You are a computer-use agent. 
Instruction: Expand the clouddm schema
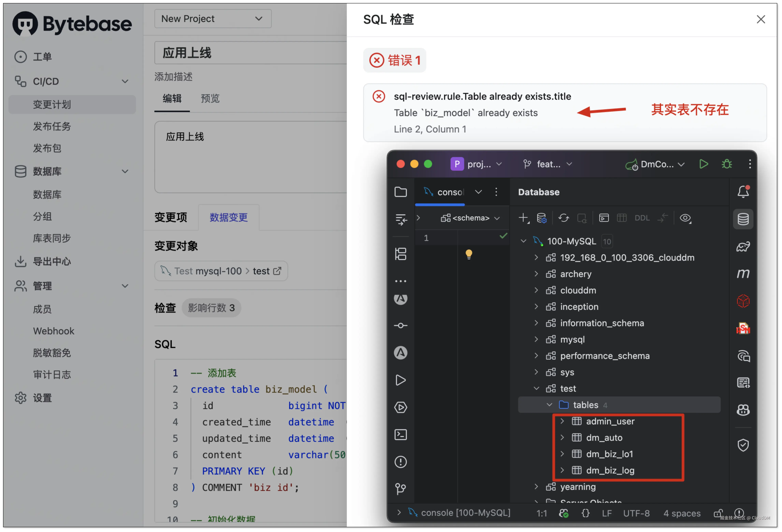click(x=536, y=290)
